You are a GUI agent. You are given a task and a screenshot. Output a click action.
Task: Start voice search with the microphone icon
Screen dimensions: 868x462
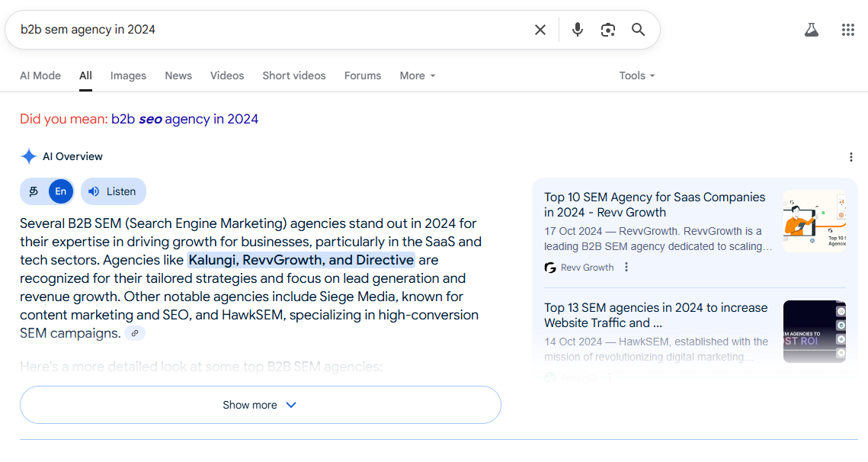[578, 30]
